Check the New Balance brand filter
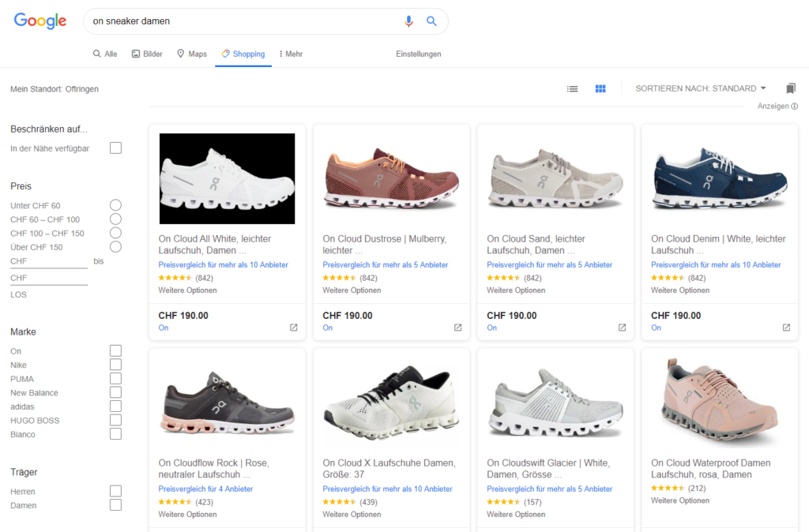 115,393
